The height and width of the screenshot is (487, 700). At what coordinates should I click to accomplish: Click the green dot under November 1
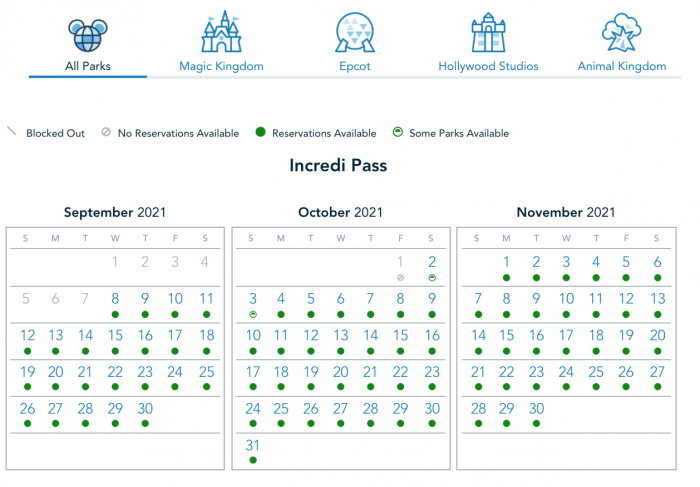[x=507, y=277]
